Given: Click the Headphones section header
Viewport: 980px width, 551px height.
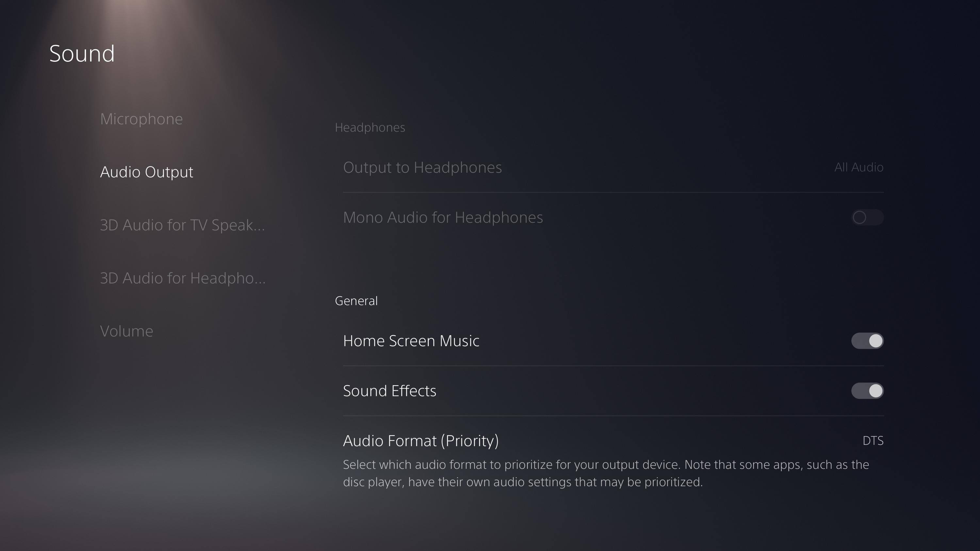Looking at the screenshot, I should click(x=370, y=127).
